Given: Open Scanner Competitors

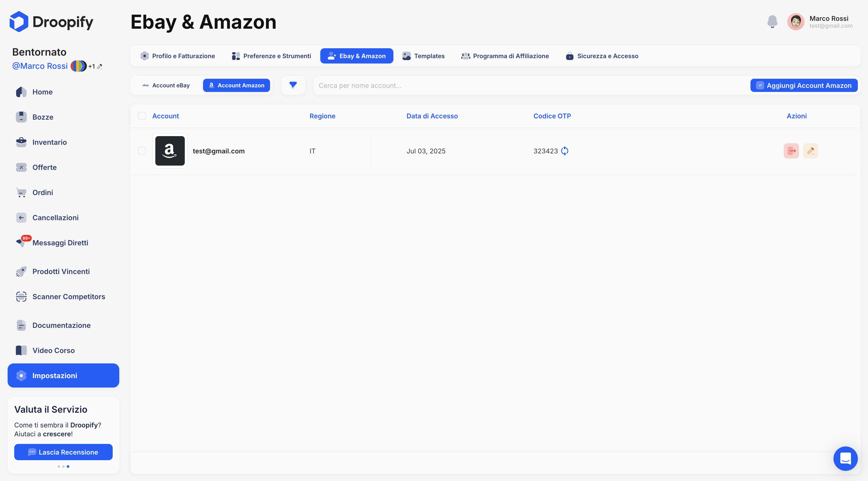Looking at the screenshot, I should [x=63, y=297].
